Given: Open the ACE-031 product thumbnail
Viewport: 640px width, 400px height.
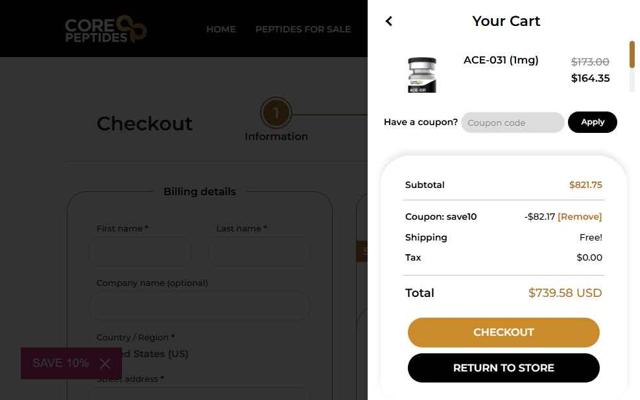Looking at the screenshot, I should [x=422, y=75].
